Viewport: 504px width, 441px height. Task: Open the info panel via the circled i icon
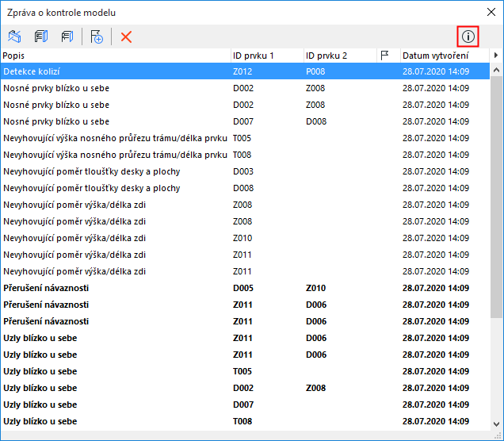pos(468,36)
